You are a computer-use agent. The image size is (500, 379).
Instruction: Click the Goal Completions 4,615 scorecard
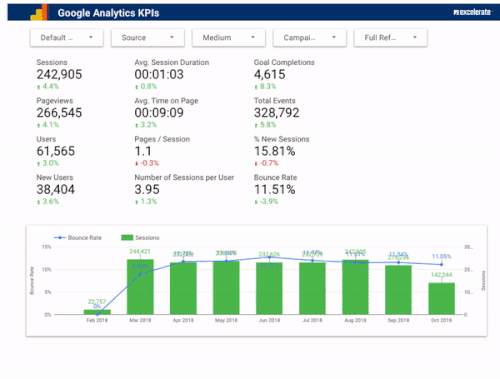click(284, 74)
